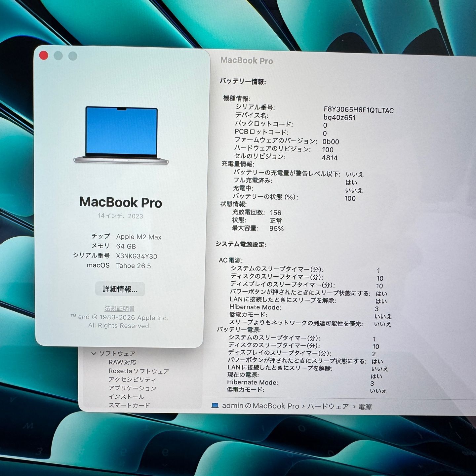Click the バッテリー情報: heading
The width and height of the screenshot is (476, 476).
point(243,82)
